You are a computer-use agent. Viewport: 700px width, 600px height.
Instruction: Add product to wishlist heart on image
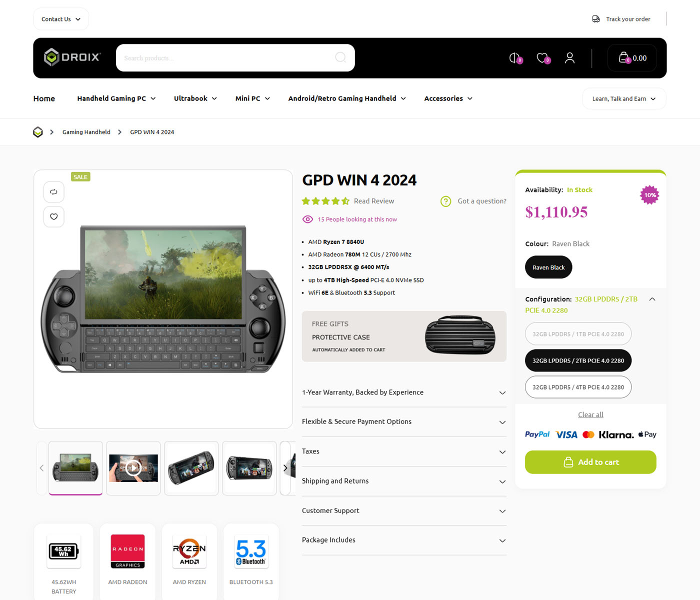tap(54, 216)
